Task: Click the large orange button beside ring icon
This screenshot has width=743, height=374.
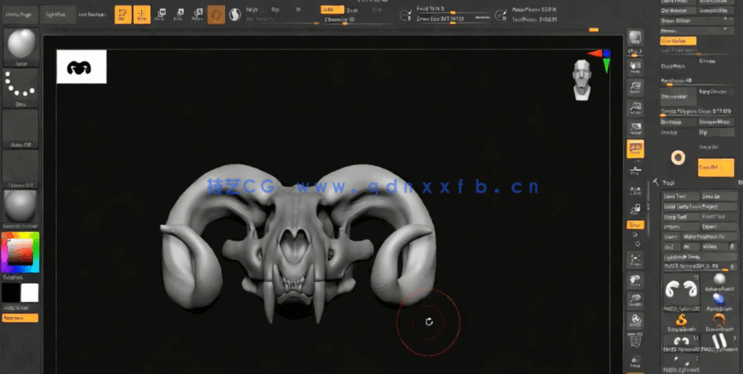Action: click(716, 167)
